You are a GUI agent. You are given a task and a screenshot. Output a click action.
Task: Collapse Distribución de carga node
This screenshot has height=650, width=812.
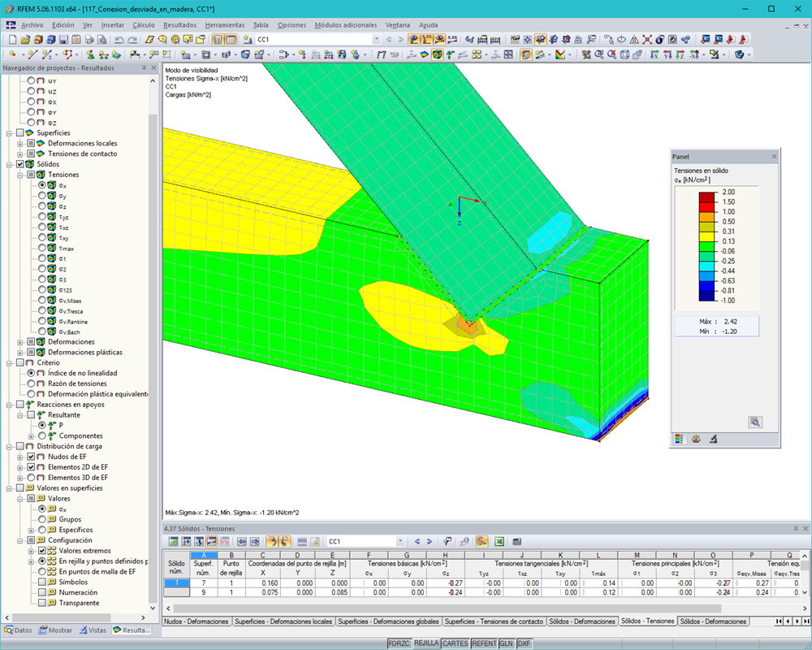[x=9, y=446]
